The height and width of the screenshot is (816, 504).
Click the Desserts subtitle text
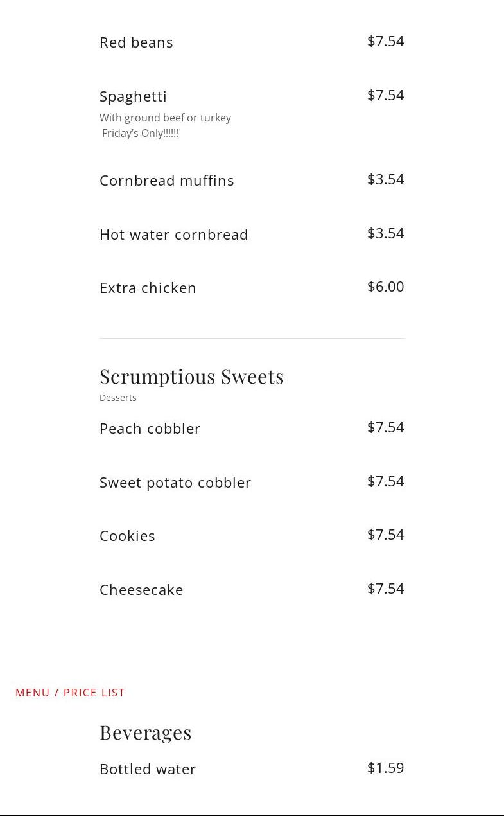tap(117, 398)
